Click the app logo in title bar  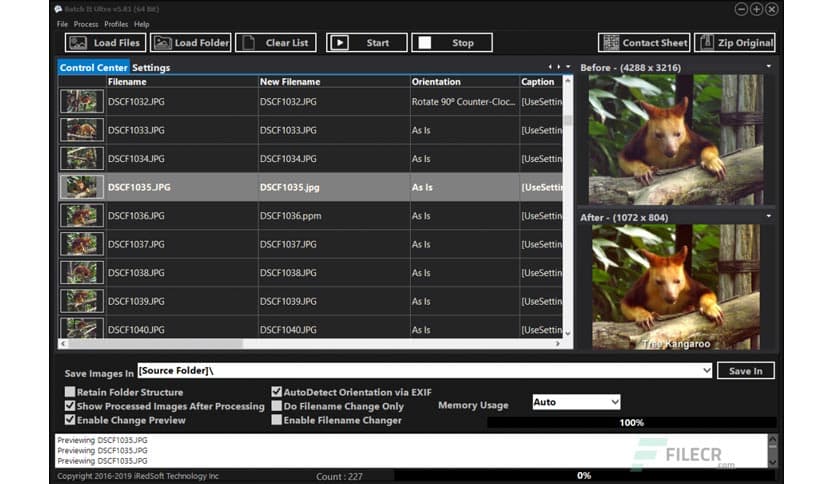tap(58, 9)
